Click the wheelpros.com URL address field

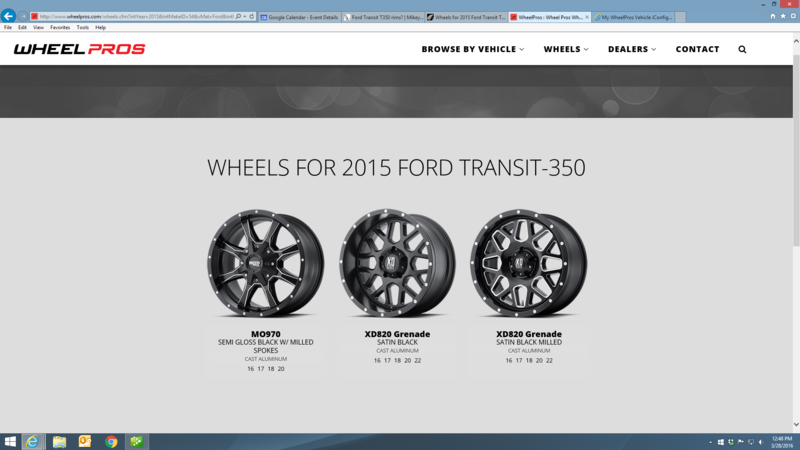pyautogui.click(x=136, y=17)
